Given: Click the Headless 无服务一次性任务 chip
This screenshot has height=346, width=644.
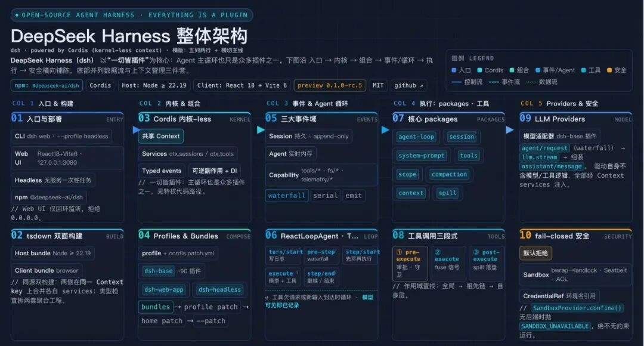Looking at the screenshot, I should pos(54,180).
